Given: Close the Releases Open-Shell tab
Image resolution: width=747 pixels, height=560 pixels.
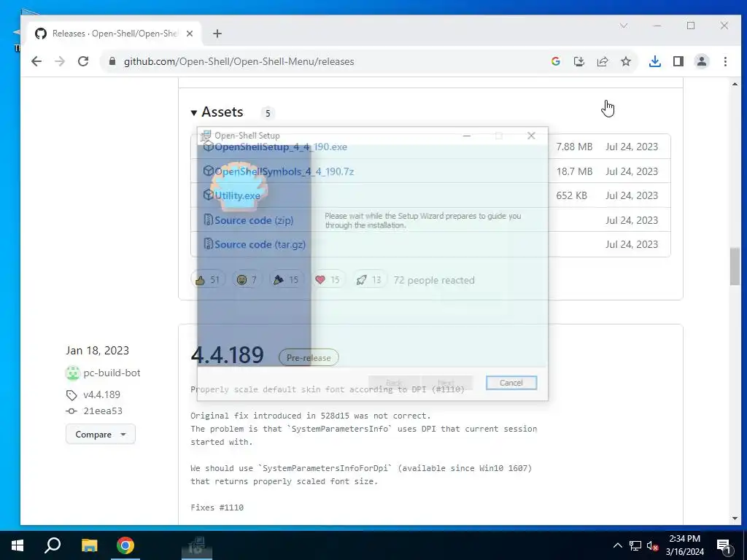Looking at the screenshot, I should point(190,34).
